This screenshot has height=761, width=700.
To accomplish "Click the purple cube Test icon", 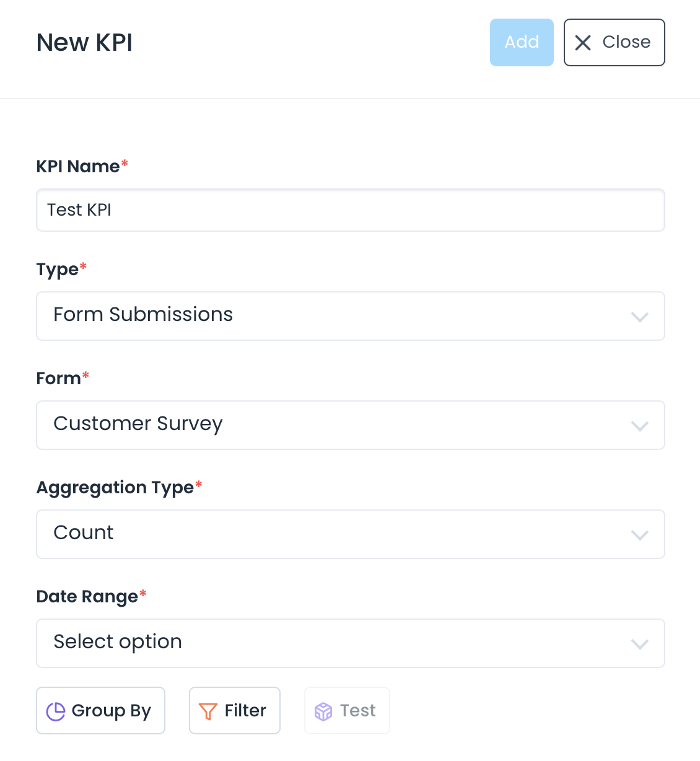I will click(323, 711).
